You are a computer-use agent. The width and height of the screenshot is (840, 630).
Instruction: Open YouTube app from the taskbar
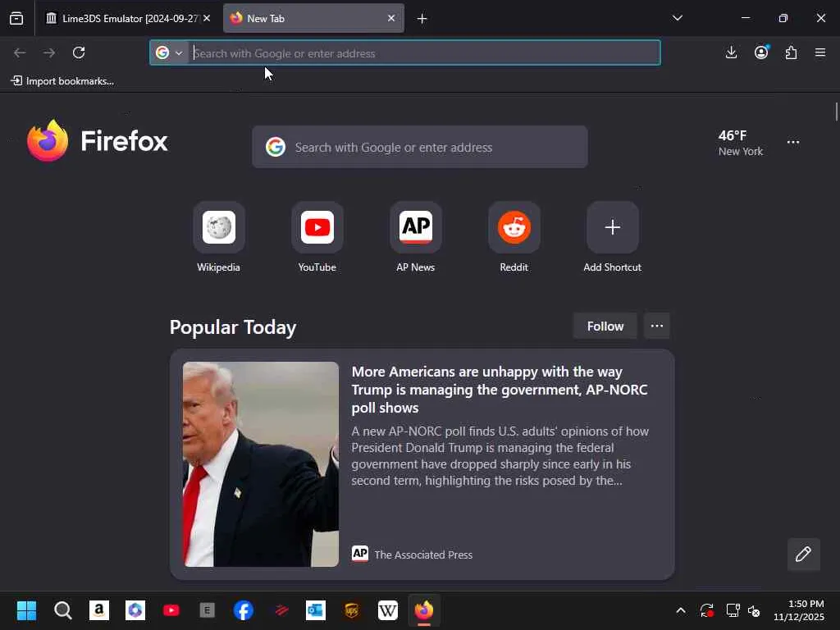tap(171, 610)
